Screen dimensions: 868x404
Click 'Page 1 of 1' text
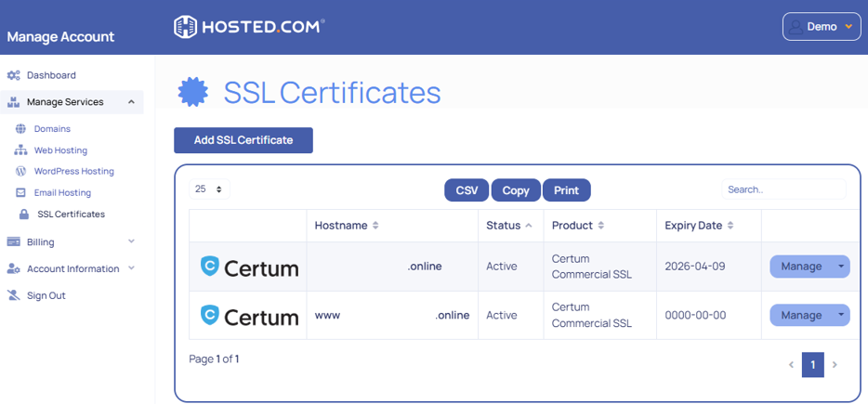tap(215, 359)
